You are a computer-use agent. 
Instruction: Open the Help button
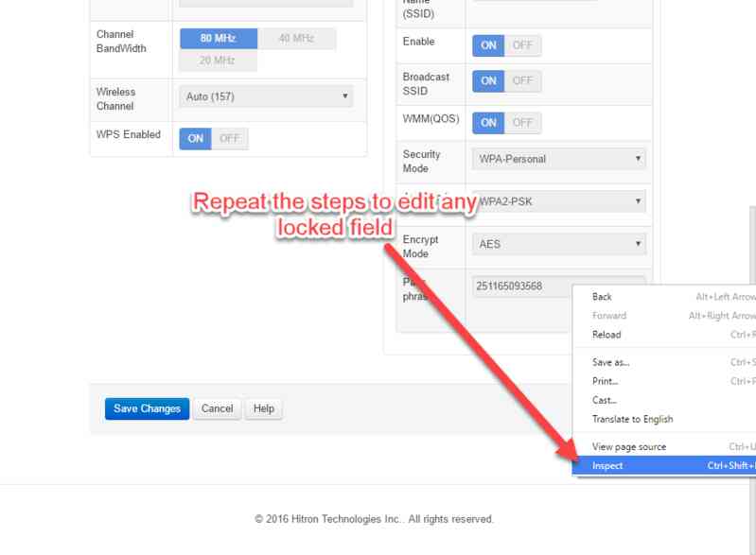(x=264, y=408)
